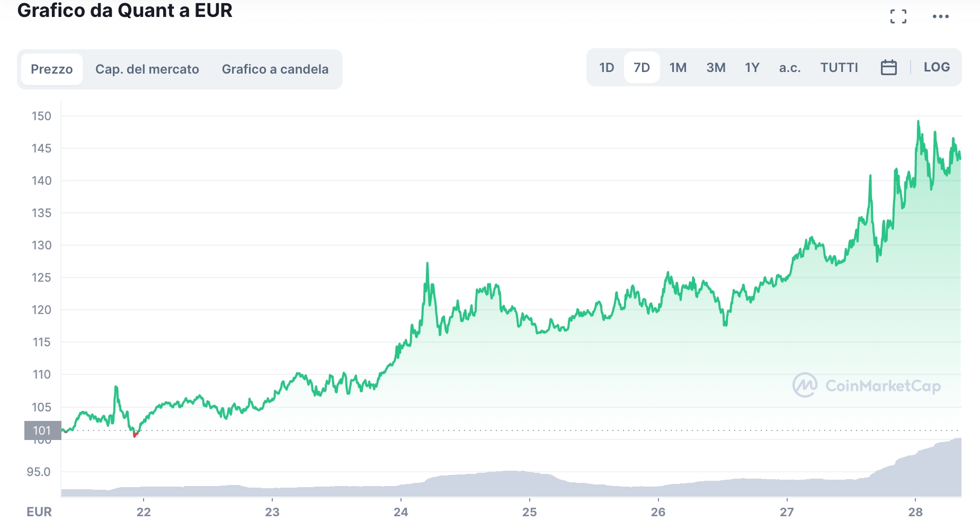Click the EUR currency axis label

coord(39,512)
